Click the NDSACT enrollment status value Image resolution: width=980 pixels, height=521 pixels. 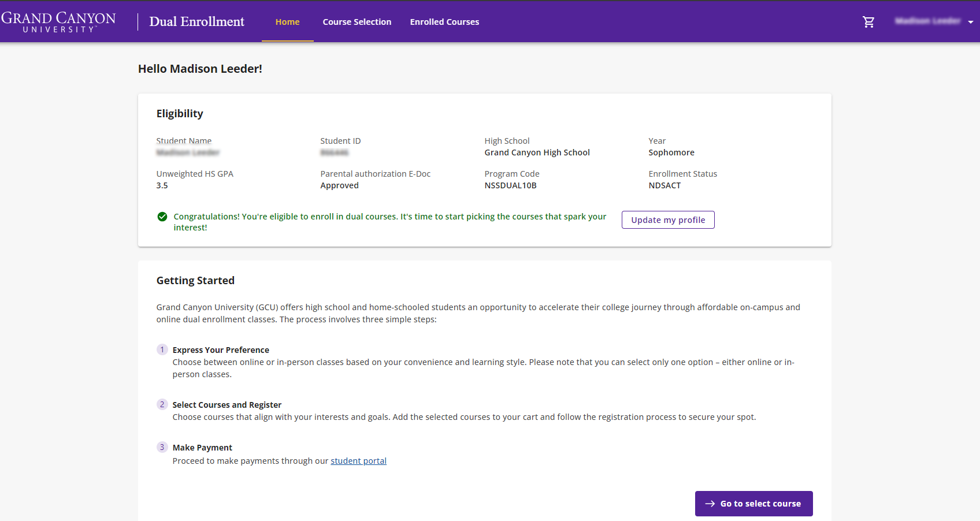[x=665, y=185]
